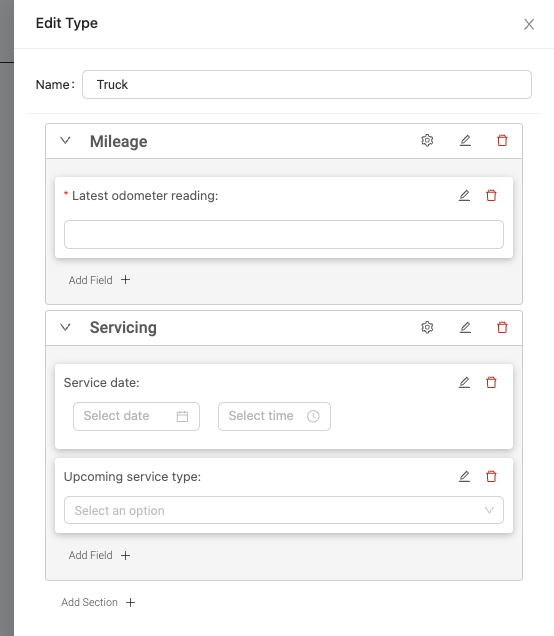This screenshot has width=554, height=636.
Task: Edit the Latest odometer reading field
Action: pyautogui.click(x=464, y=196)
